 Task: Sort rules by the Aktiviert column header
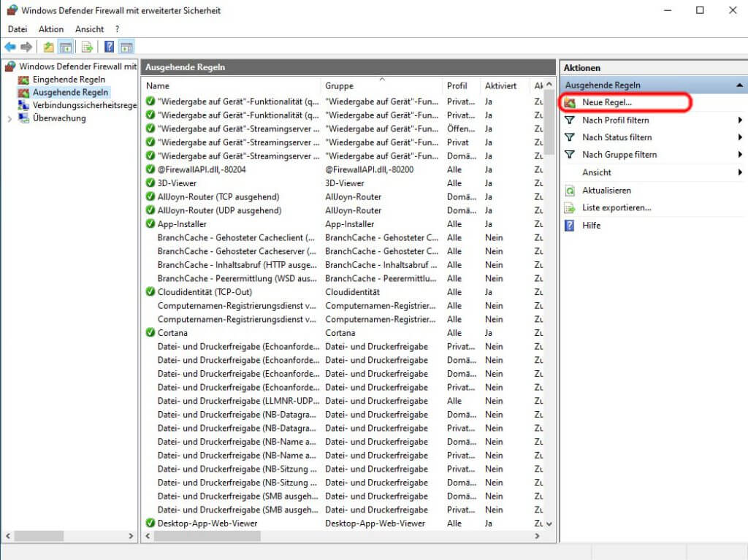(505, 86)
